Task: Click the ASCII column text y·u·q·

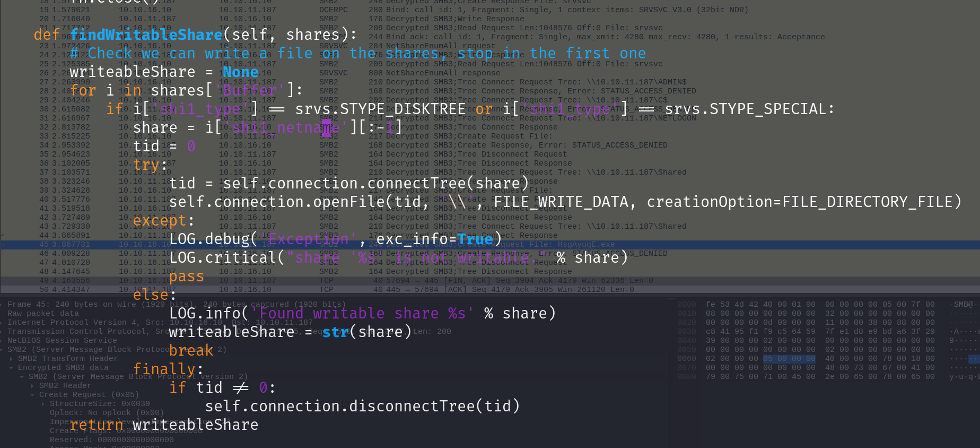Action: [x=965, y=376]
